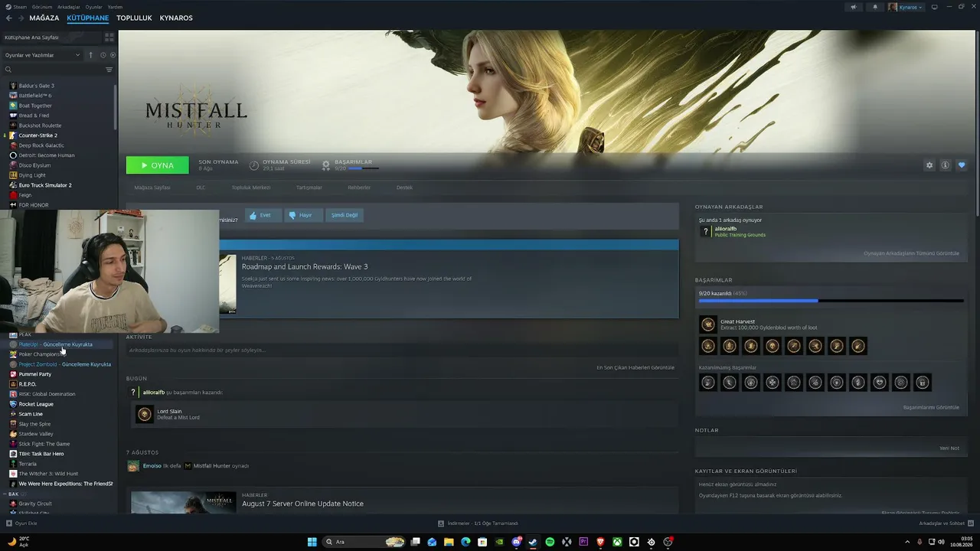Switch to Big Picture mode icon
Screen dimensions: 980x551
tap(934, 7)
